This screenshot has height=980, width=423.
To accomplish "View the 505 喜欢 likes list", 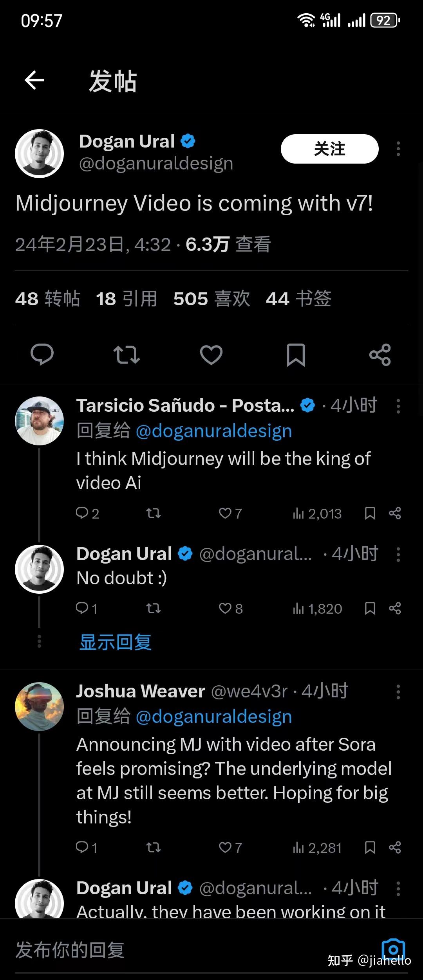I will coord(211,299).
